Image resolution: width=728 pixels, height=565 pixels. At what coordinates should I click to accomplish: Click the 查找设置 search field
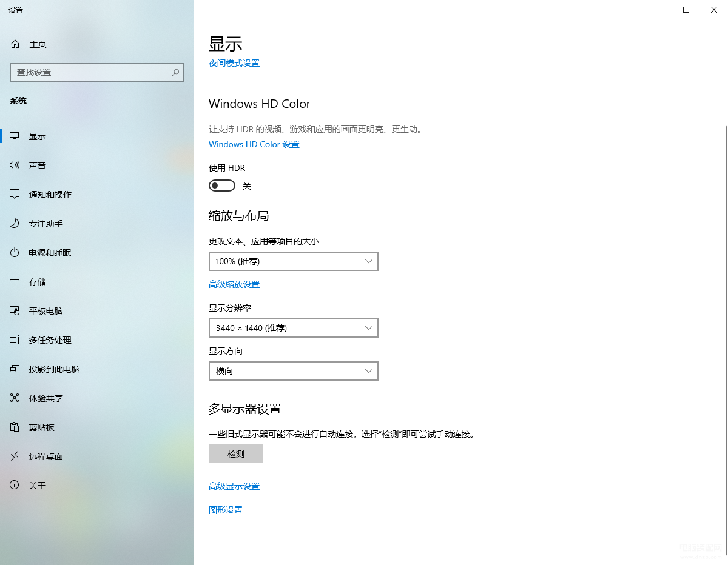point(97,72)
